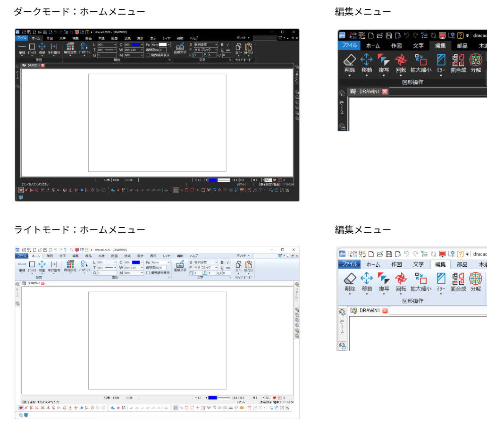Toggle bold B in dark home screenshot
The image size is (504, 432).
pyautogui.click(x=222, y=45)
